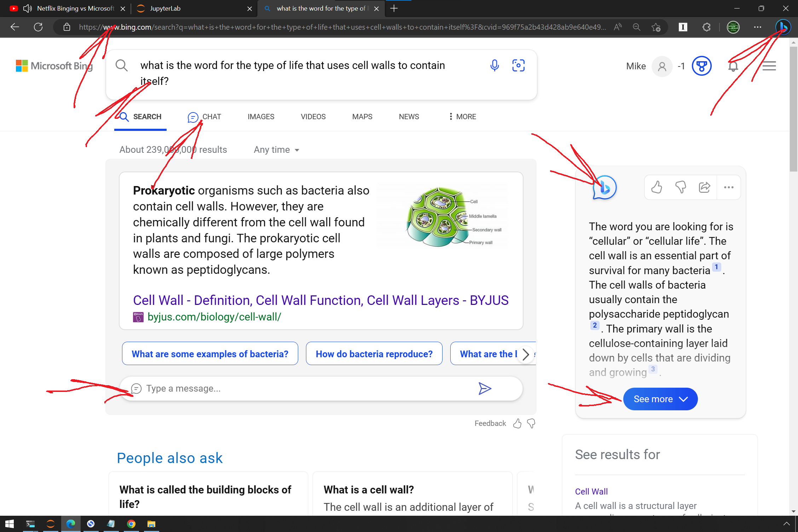The image size is (798, 532).
Task: Expand the 'See more' answer section
Action: pos(660,398)
